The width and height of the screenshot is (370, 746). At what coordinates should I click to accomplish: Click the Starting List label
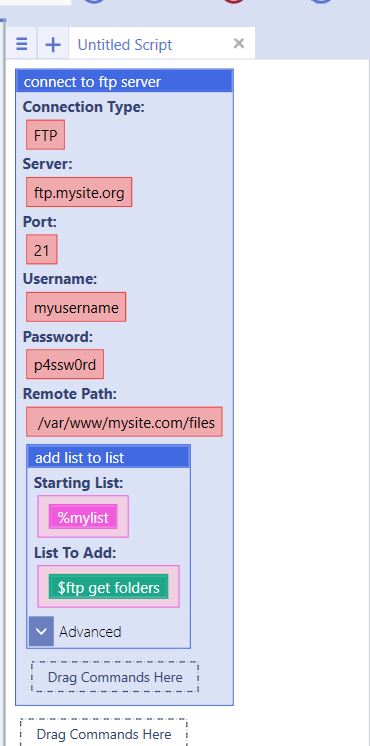pyautogui.click(x=78, y=483)
